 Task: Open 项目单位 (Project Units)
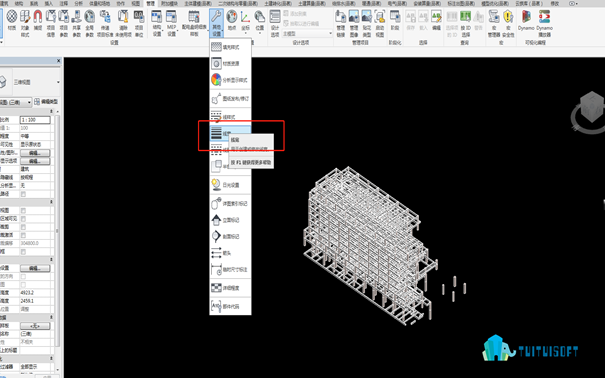(139, 23)
